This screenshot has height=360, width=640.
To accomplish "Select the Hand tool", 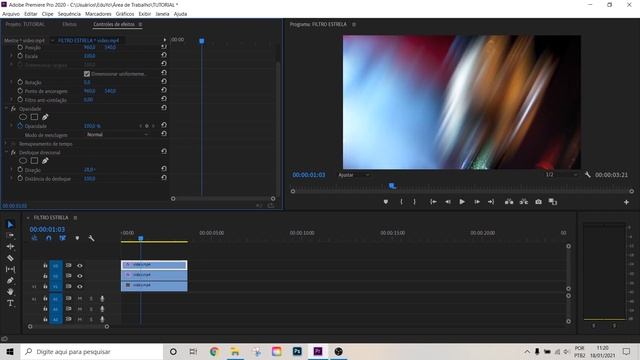I will pos(10,291).
